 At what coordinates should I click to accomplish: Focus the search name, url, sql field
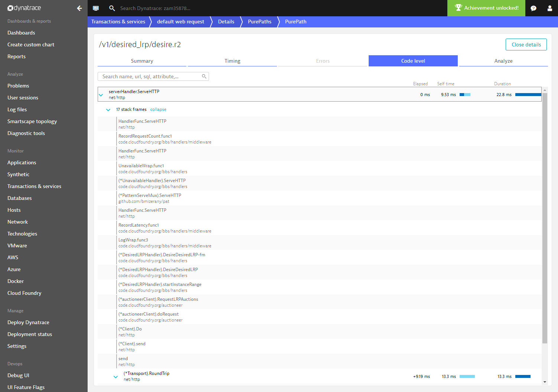(153, 76)
